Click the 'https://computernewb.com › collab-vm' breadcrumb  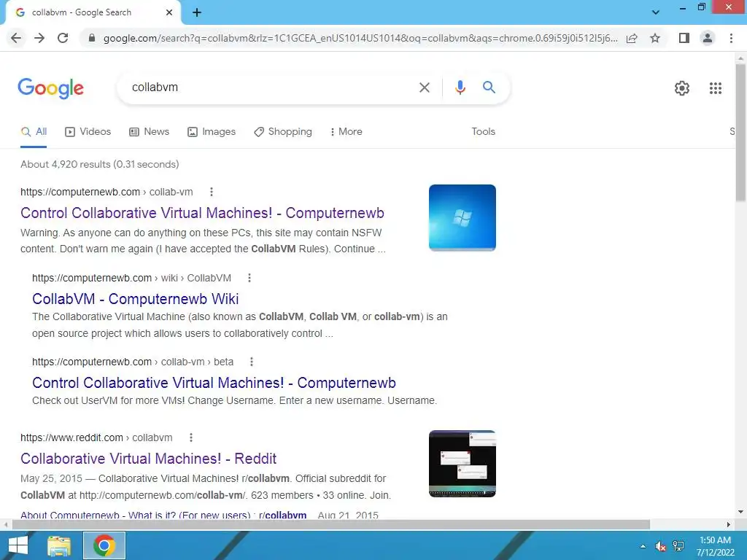coord(107,192)
